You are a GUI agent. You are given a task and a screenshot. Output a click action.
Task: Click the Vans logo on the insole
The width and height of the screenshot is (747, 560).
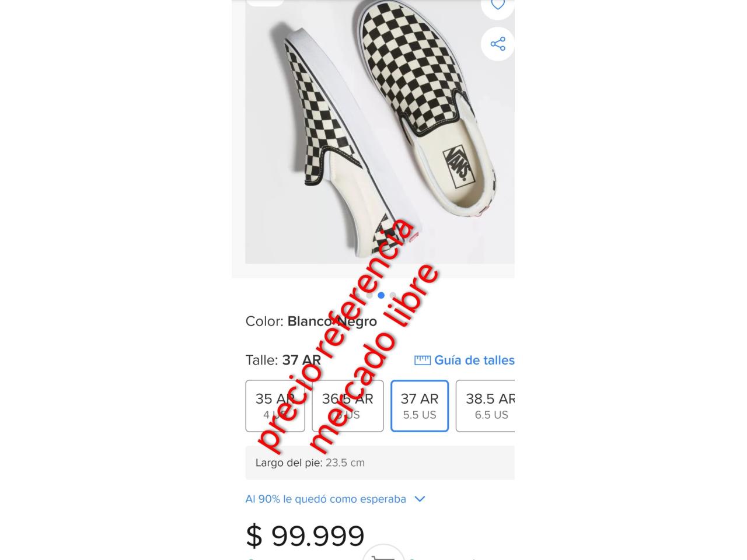(458, 163)
